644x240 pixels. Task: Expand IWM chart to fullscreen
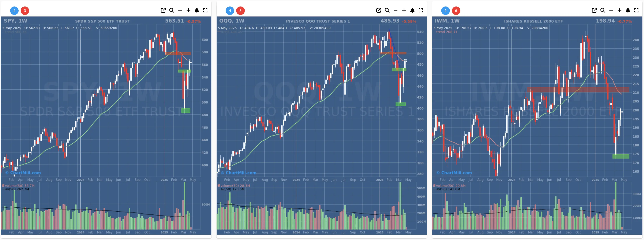point(636,10)
